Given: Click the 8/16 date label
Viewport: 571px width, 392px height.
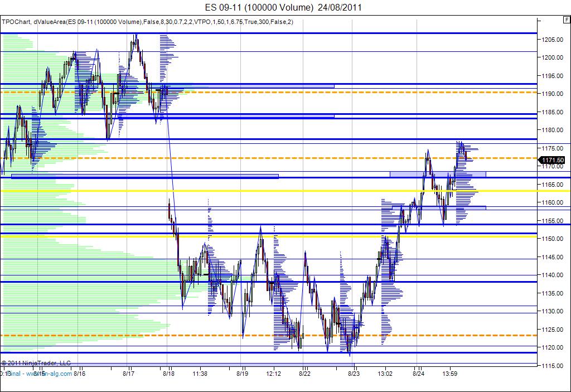Looking at the screenshot, I should coord(79,374).
